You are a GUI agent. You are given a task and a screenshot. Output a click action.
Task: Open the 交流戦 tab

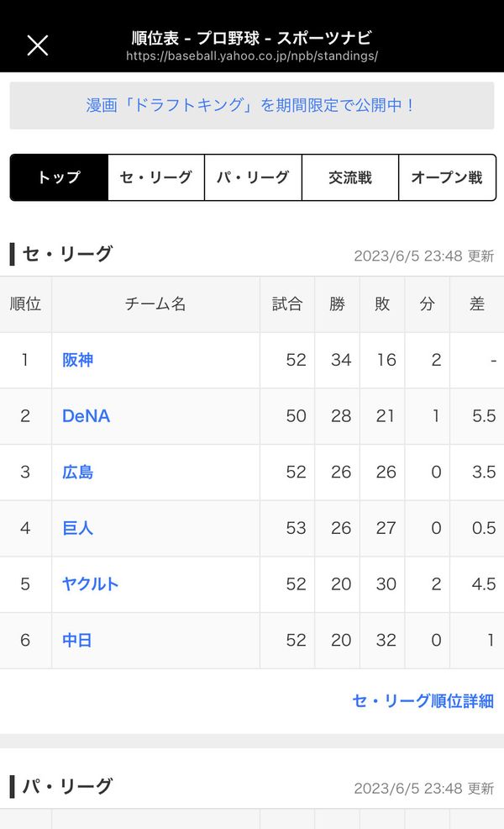[x=349, y=177]
